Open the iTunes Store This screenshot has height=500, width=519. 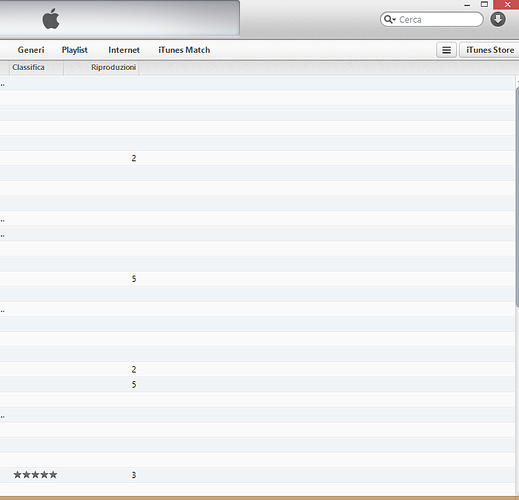click(x=489, y=50)
